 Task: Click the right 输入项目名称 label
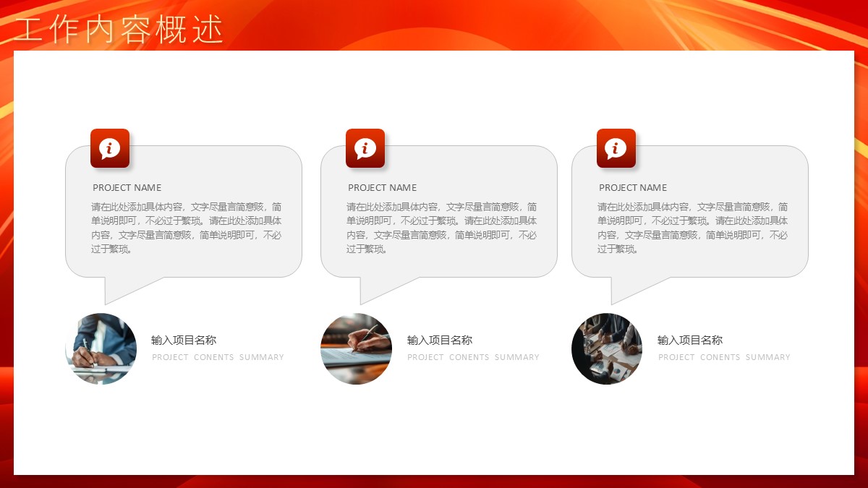[690, 341]
